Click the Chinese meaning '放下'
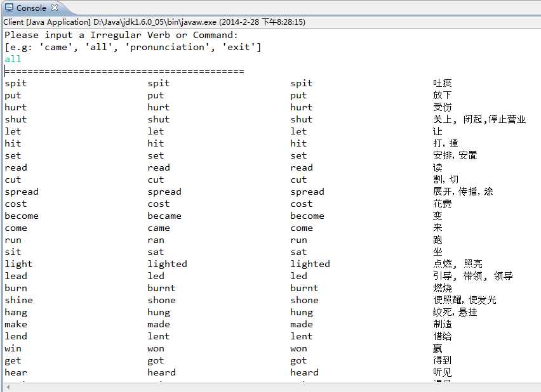The height and width of the screenshot is (392, 541). click(x=443, y=95)
